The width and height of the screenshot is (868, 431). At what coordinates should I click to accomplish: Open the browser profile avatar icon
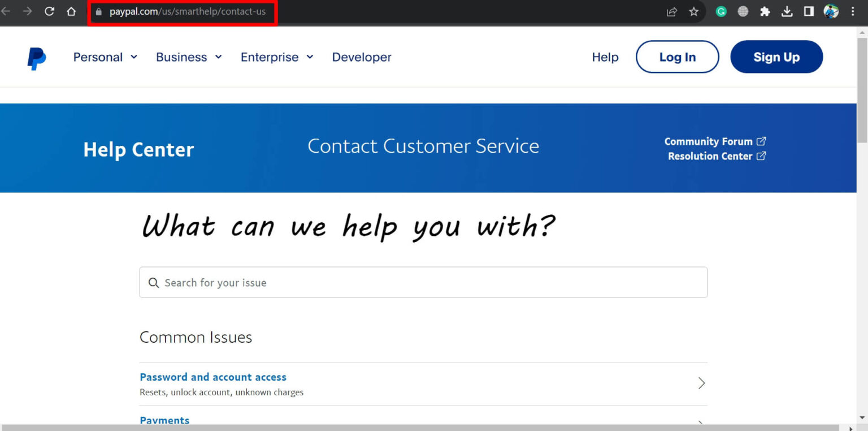pyautogui.click(x=830, y=11)
